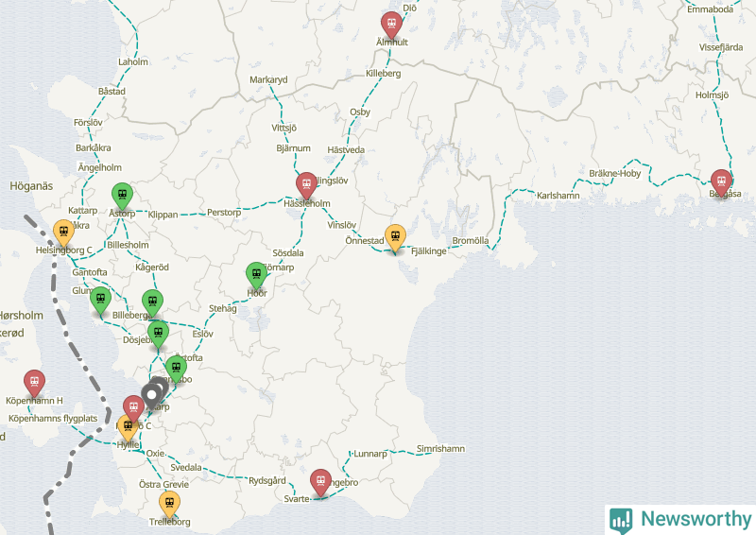Select the Klippan station label

point(163,215)
